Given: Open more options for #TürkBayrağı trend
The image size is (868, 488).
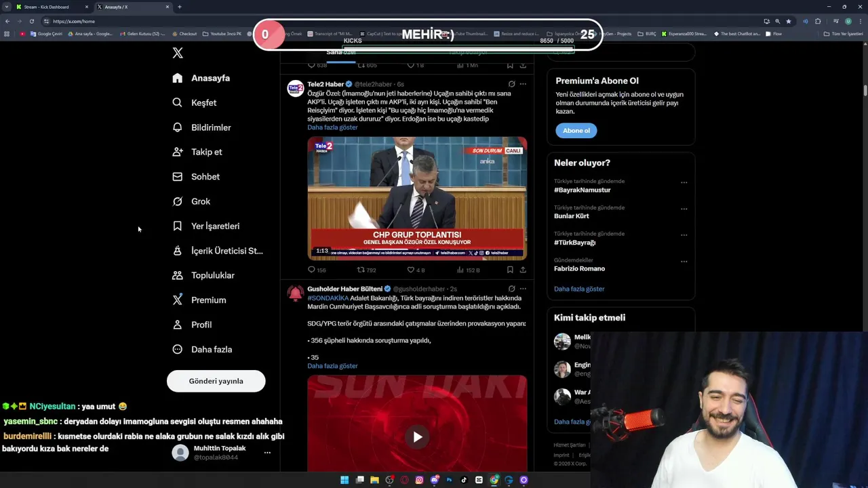Looking at the screenshot, I should coord(684,235).
